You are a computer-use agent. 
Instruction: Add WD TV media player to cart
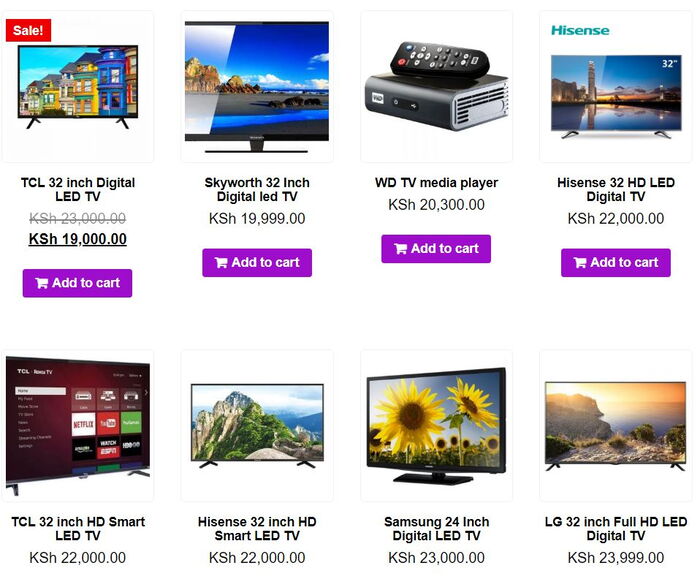click(x=436, y=249)
